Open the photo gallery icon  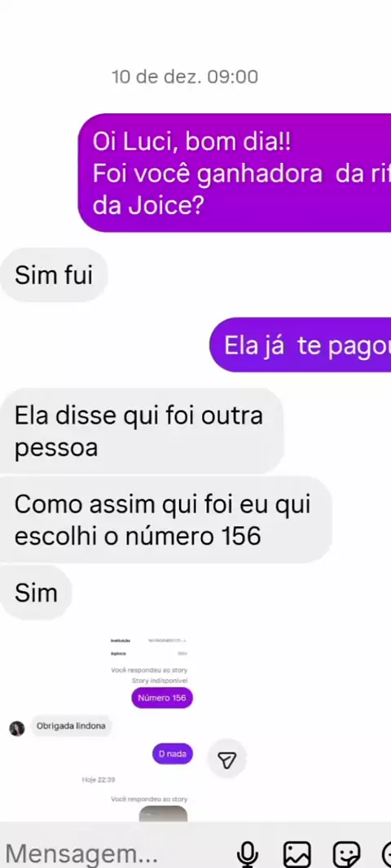click(297, 854)
